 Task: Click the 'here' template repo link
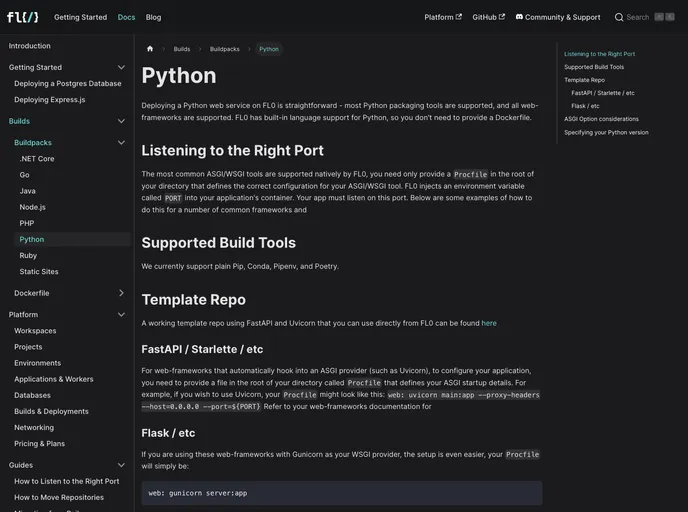[489, 323]
